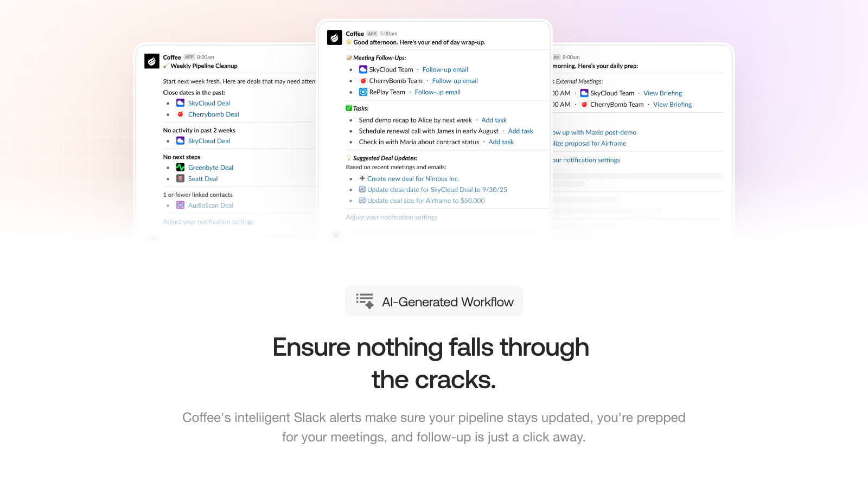Viewport: 868px width, 488px height.
Task: Click the AI-Generated Workflow badge
Action: pos(434,301)
